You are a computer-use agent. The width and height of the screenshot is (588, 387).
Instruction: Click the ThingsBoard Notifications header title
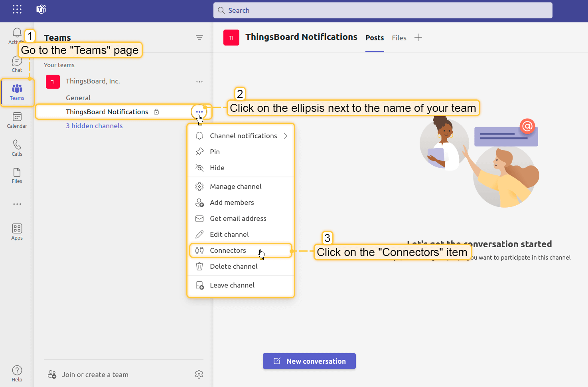[x=301, y=37]
